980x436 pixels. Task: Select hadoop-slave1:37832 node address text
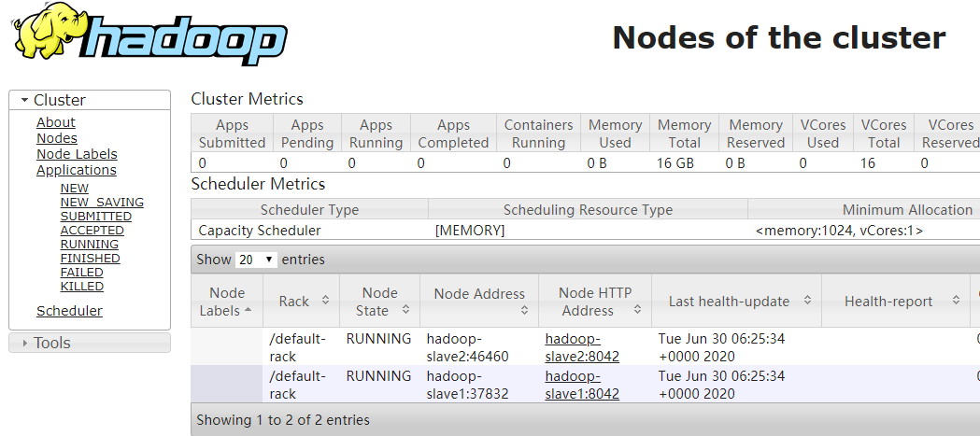467,386
